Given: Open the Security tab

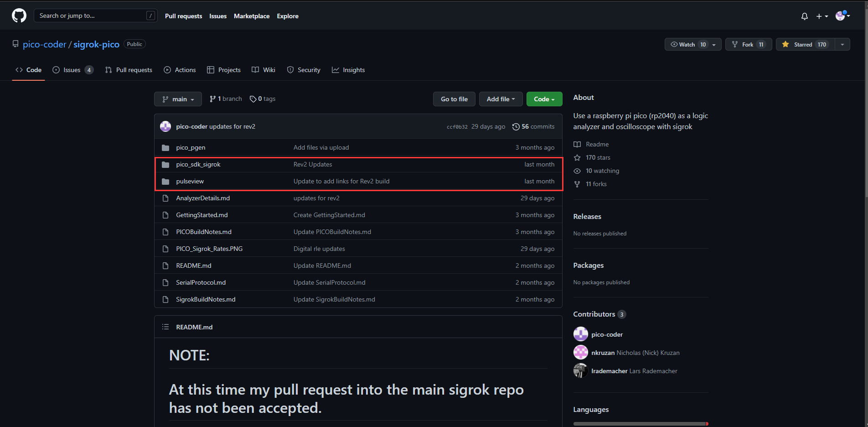Looking at the screenshot, I should point(304,70).
